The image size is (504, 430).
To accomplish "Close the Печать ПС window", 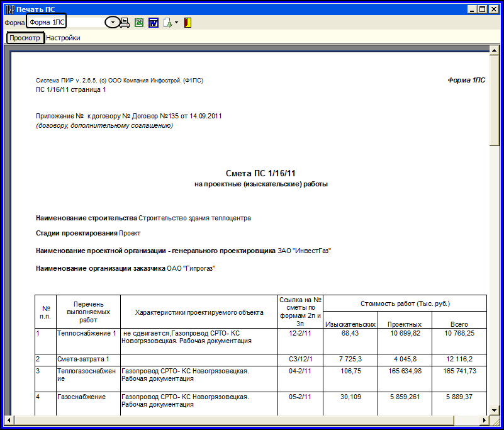I will point(494,9).
